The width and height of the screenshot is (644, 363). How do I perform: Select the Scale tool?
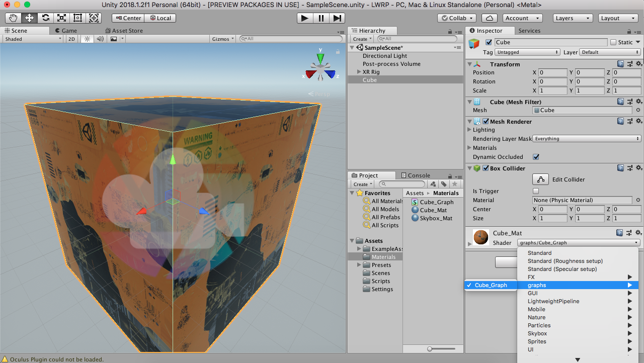tap(61, 18)
